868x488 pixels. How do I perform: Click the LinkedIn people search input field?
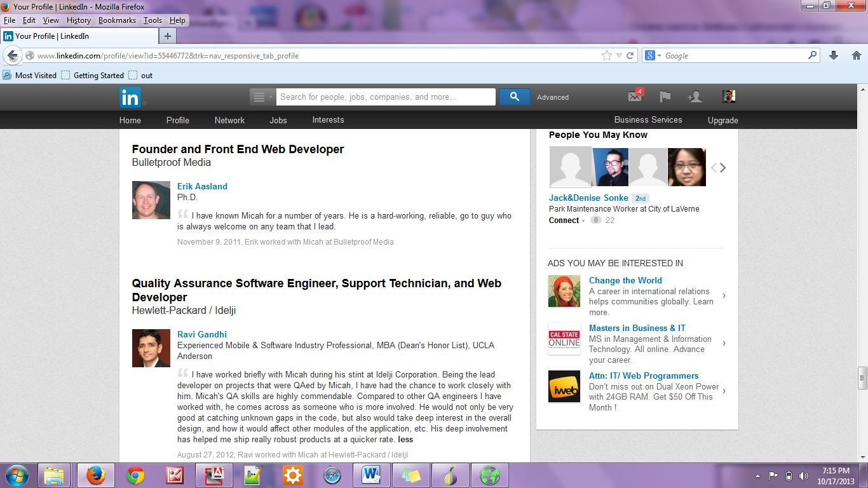coord(385,97)
